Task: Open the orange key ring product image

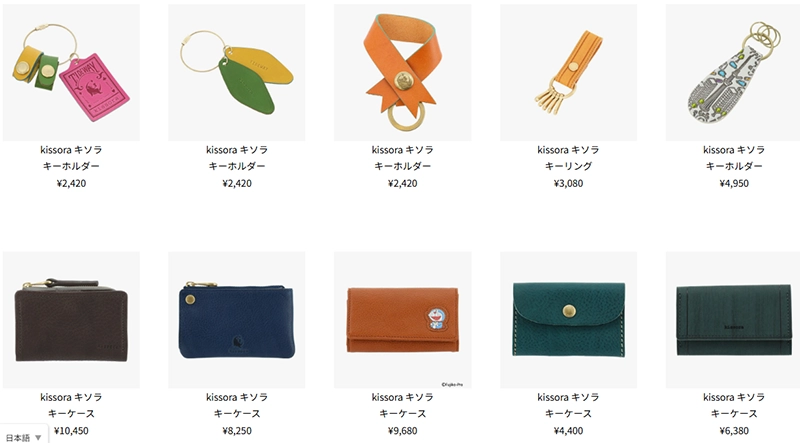Action: point(568,72)
